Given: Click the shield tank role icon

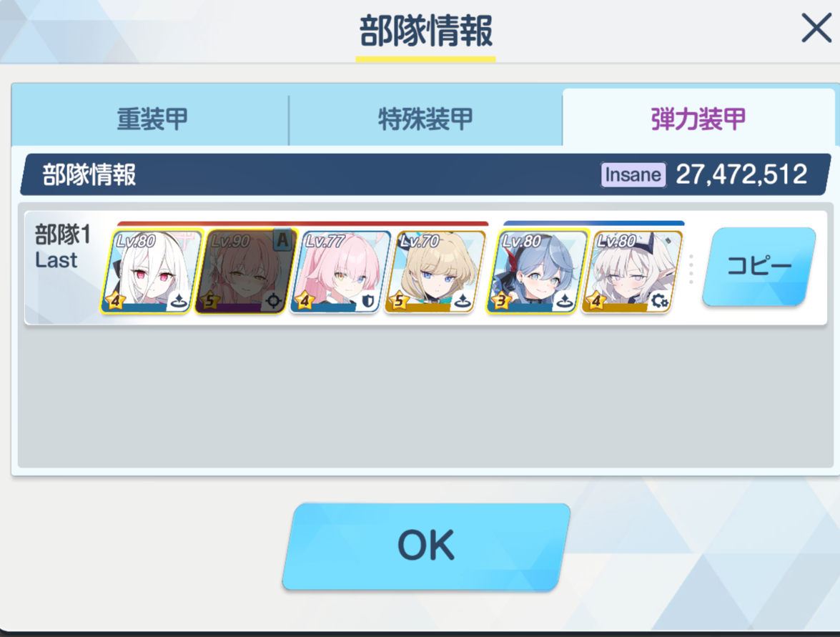Looking at the screenshot, I should [x=367, y=301].
